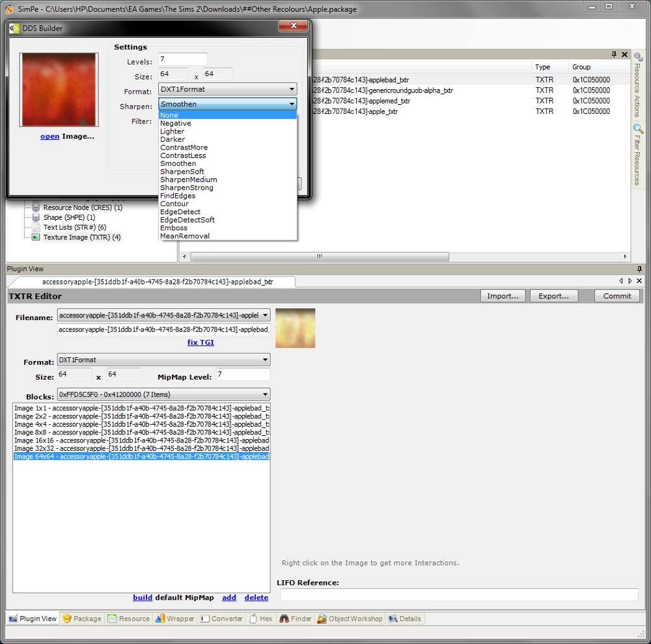Click the fix TGI link
The height and width of the screenshot is (644, 651).
click(x=201, y=343)
